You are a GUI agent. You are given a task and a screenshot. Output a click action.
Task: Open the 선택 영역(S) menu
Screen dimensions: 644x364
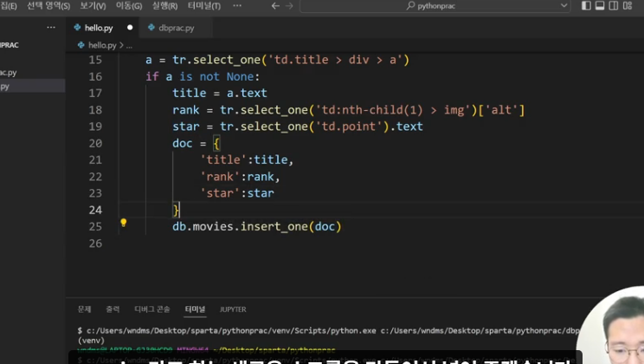[x=48, y=6]
